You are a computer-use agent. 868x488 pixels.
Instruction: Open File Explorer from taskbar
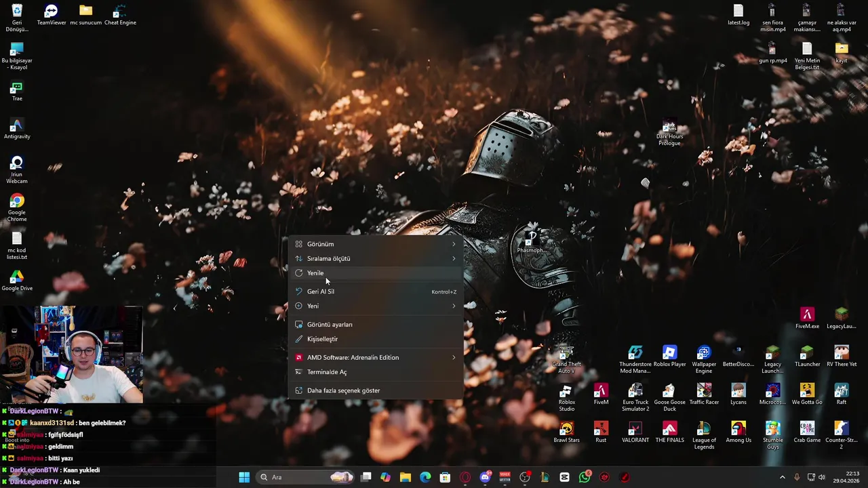coord(406,477)
